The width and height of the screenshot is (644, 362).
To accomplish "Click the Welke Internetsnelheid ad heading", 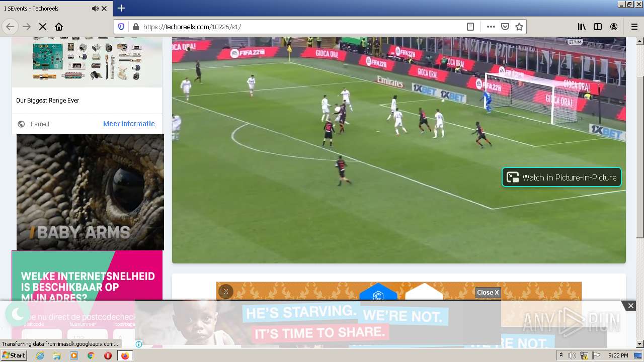I will pyautogui.click(x=88, y=287).
